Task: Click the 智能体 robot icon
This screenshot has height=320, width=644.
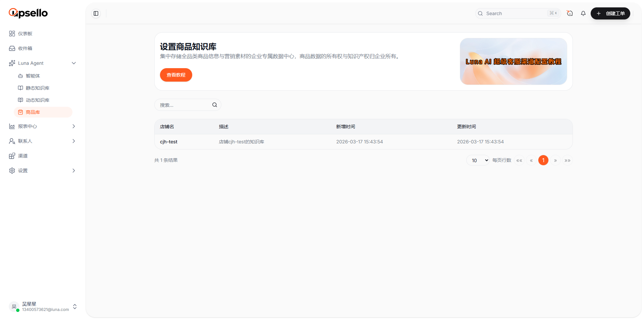Action: [20, 76]
